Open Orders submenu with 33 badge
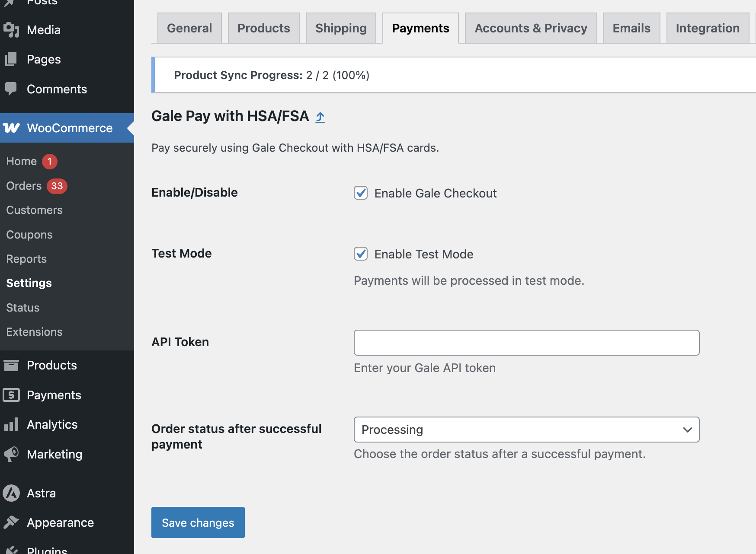 (x=24, y=186)
